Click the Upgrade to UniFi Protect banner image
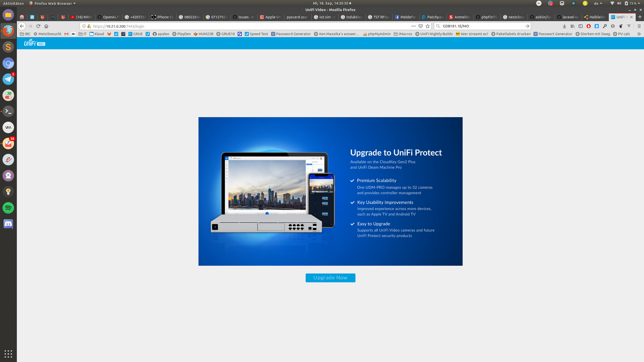This screenshot has width=644, height=362. point(330,191)
